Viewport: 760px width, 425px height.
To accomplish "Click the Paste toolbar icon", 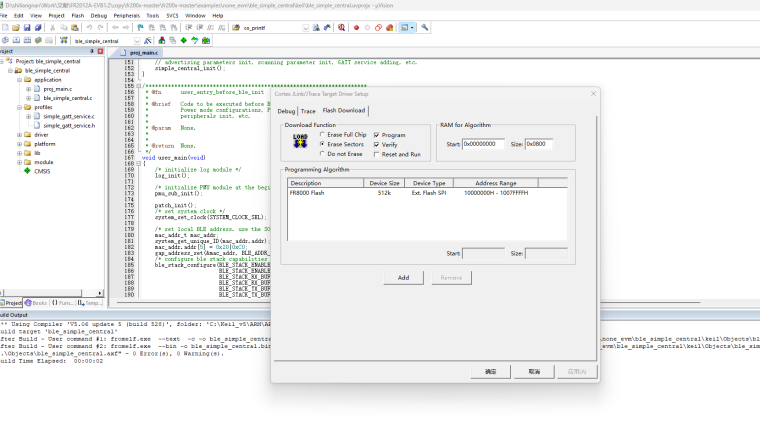I will coord(75,28).
